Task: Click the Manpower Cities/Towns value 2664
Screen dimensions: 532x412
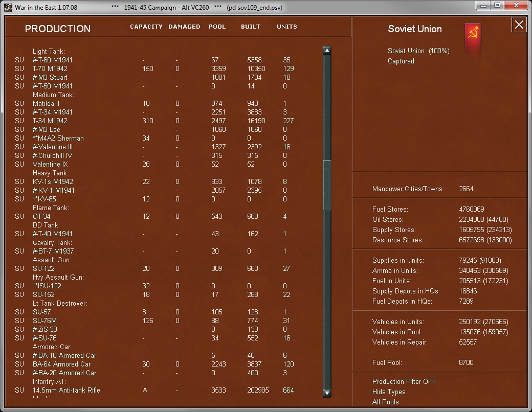Action: (x=466, y=189)
